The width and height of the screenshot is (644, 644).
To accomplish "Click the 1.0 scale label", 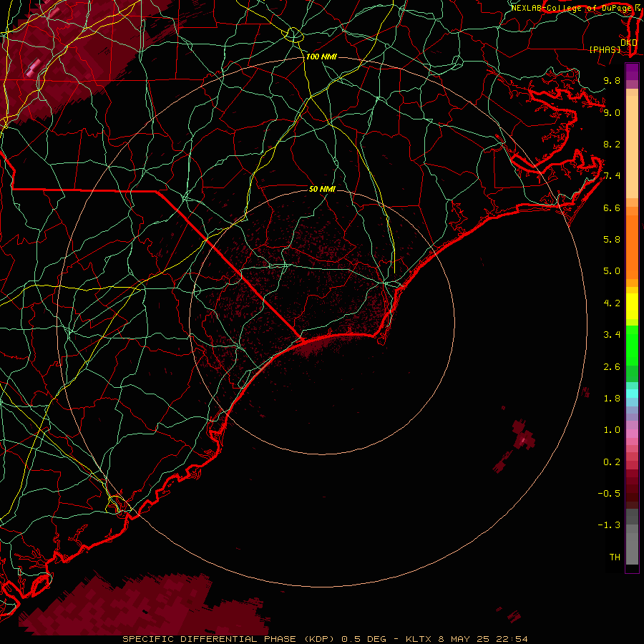I will pos(612,430).
